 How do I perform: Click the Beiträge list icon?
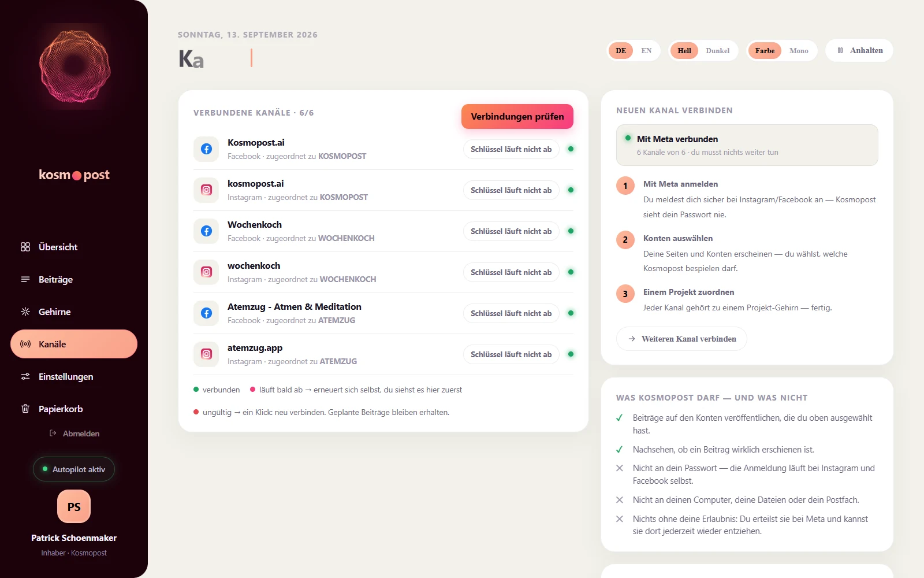pyautogui.click(x=25, y=279)
